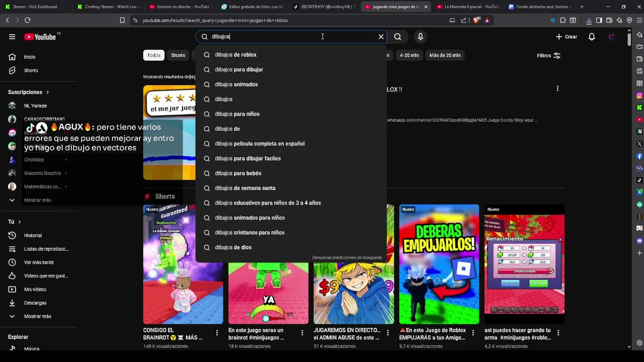644x362 pixels.
Task: Switch to 'La Marmota Espacial' tab
Action: [468, 7]
